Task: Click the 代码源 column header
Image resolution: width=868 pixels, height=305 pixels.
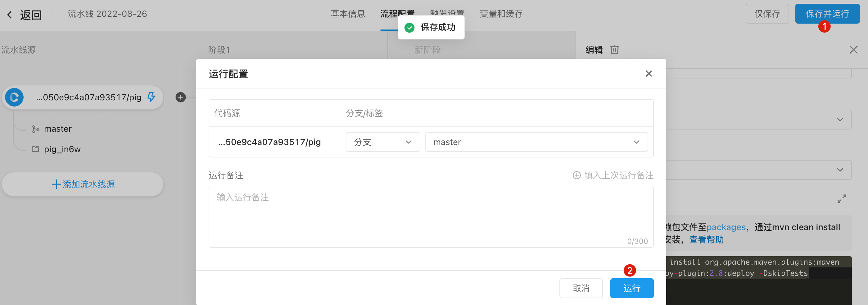Action: 227,113
